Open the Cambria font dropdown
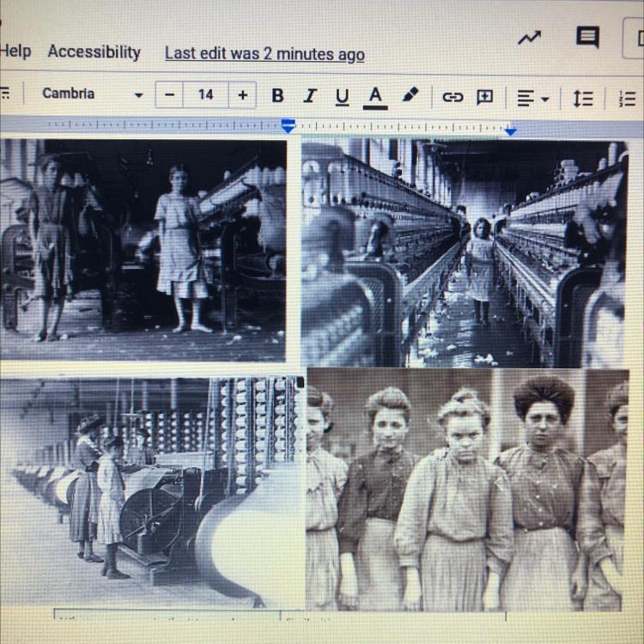644x644 pixels. [93, 94]
